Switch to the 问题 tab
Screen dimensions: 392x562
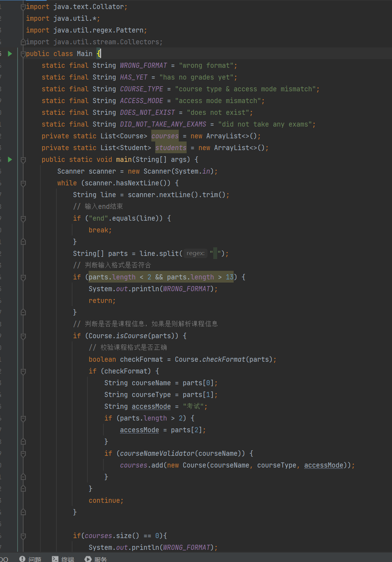(x=31, y=559)
